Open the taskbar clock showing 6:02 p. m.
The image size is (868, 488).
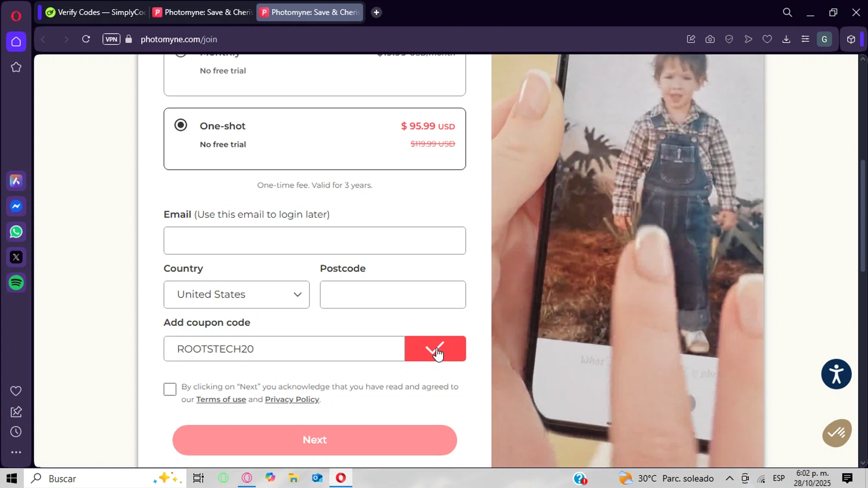click(x=812, y=478)
